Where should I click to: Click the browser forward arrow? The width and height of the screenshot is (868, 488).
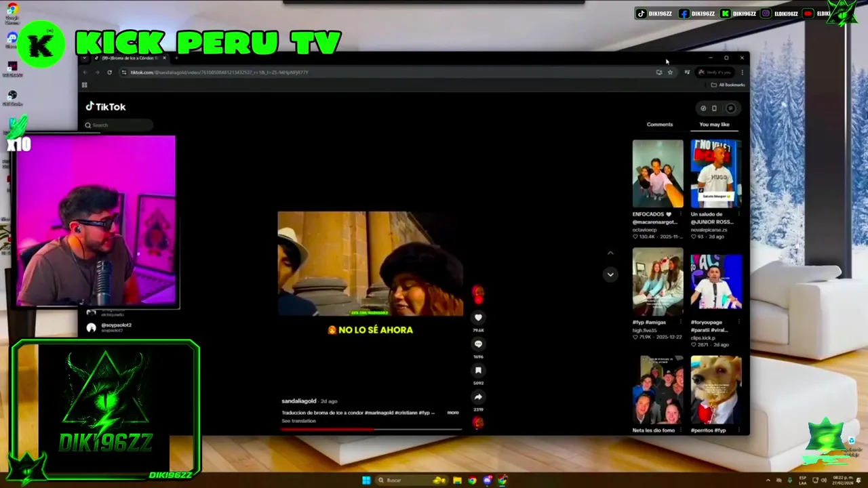[97, 73]
